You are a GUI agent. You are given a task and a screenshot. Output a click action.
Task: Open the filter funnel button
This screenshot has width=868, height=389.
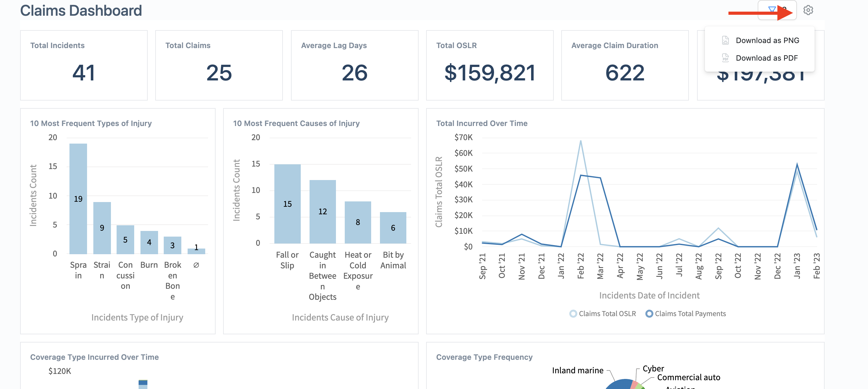(x=777, y=10)
